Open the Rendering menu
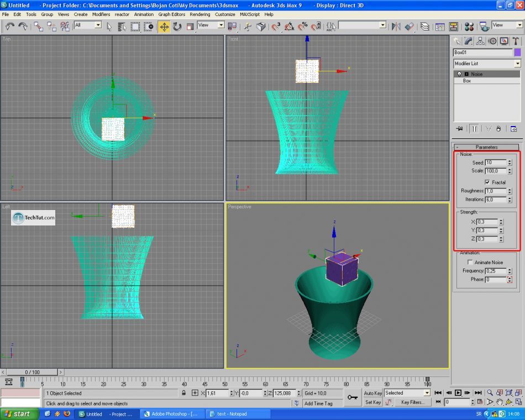 200,14
